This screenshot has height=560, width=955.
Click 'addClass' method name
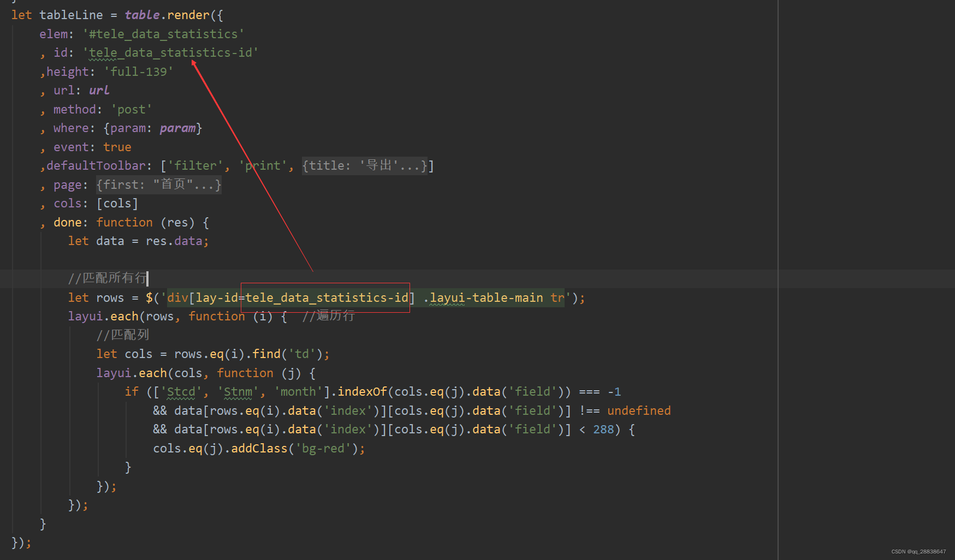point(259,449)
